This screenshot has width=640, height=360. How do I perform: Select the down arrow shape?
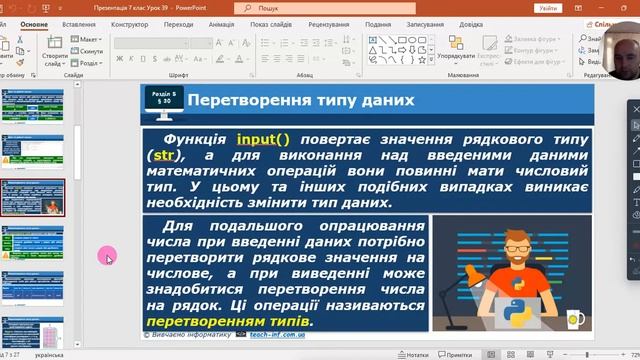[412, 50]
